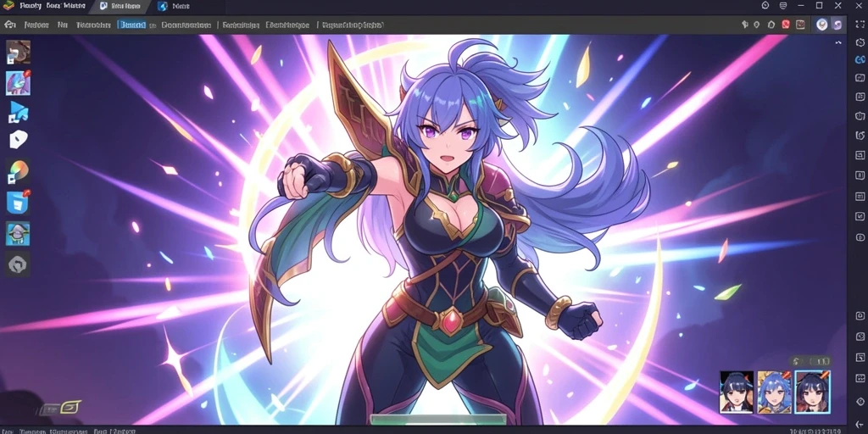This screenshot has height=434, width=868.
Task: Select the highlighted character portrait with hat
Action: [813, 392]
